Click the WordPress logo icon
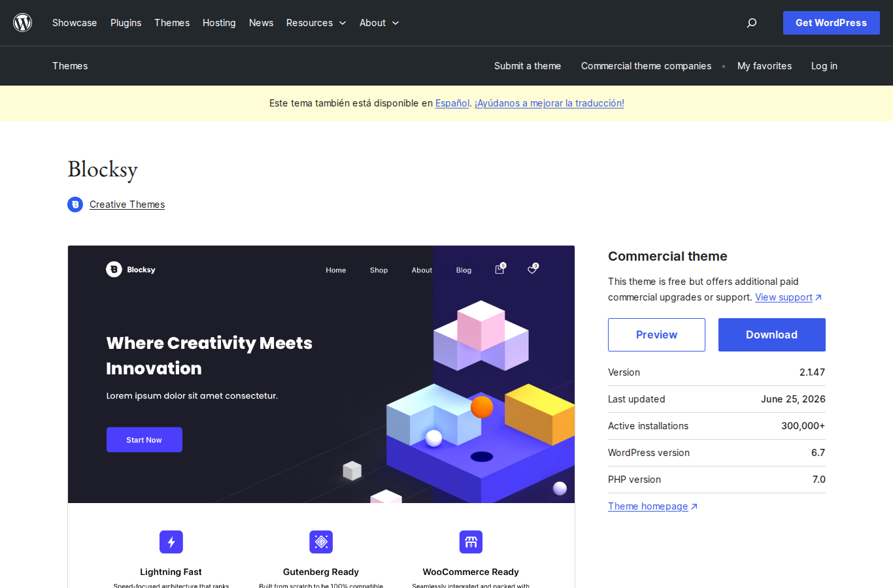The image size is (893, 588). click(x=23, y=23)
